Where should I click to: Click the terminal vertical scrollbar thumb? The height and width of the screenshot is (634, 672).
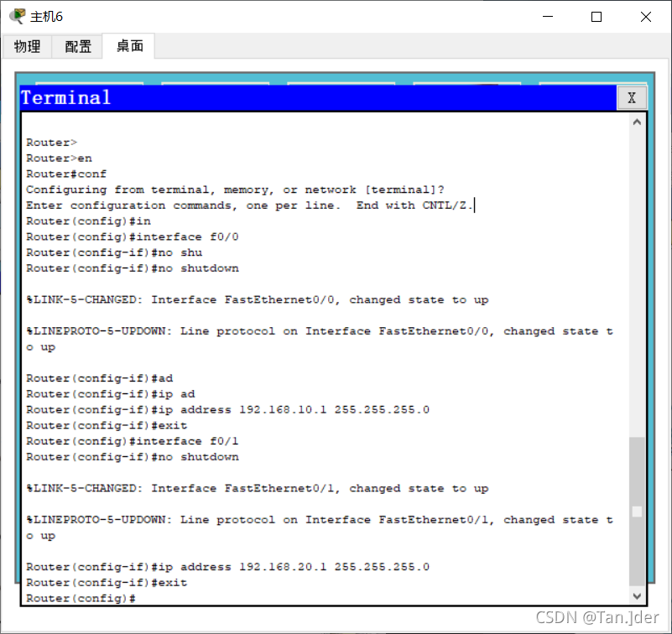637,511
